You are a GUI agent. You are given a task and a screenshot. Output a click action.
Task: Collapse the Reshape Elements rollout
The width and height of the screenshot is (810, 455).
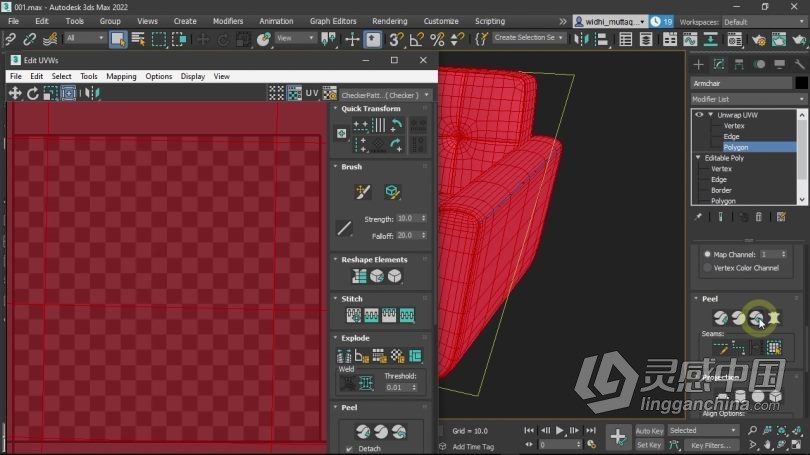coord(336,259)
